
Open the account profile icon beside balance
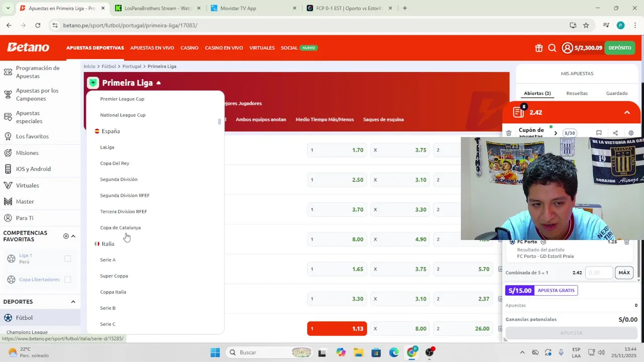tap(568, 48)
